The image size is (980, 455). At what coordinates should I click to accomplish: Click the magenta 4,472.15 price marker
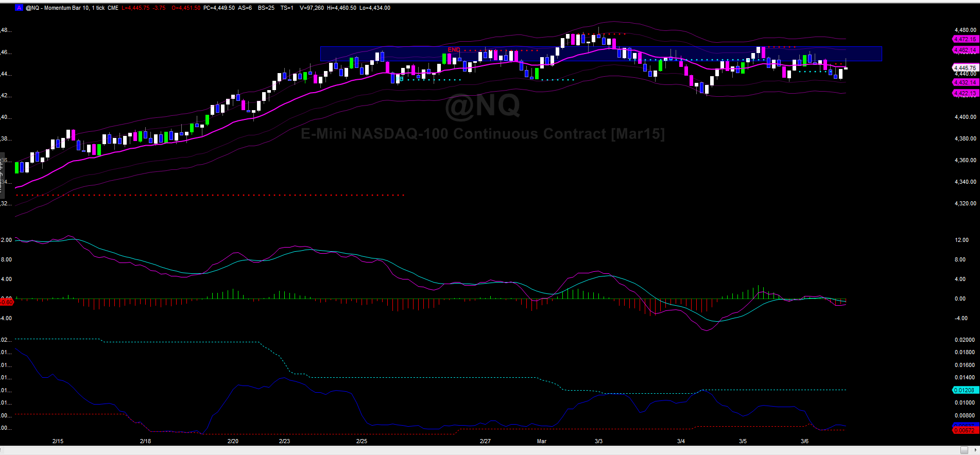(965, 39)
